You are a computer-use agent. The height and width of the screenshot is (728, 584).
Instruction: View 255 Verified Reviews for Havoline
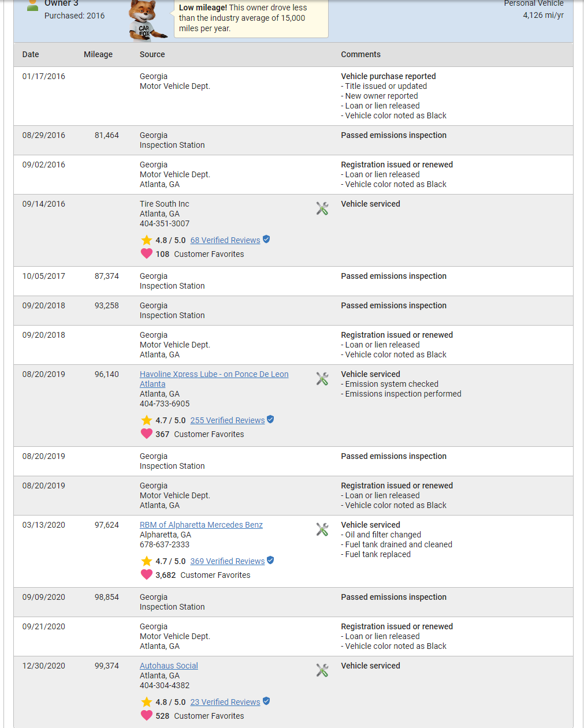[x=228, y=420]
